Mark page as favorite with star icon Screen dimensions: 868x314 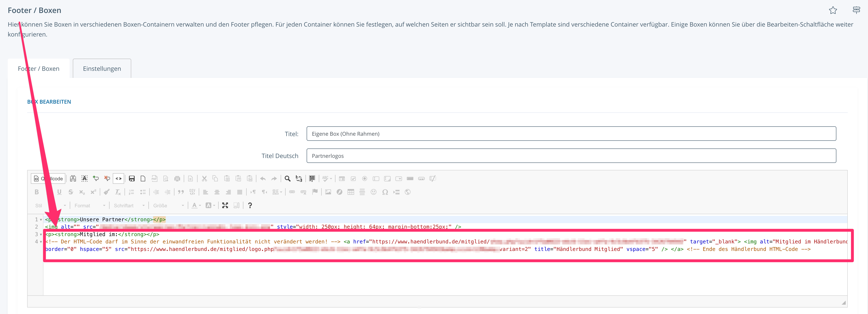(833, 10)
